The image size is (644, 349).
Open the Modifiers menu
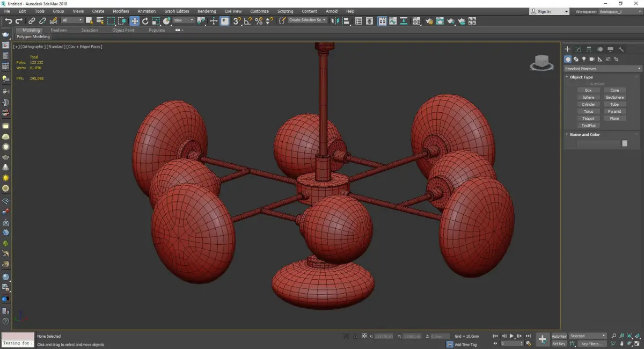pyautogui.click(x=121, y=11)
